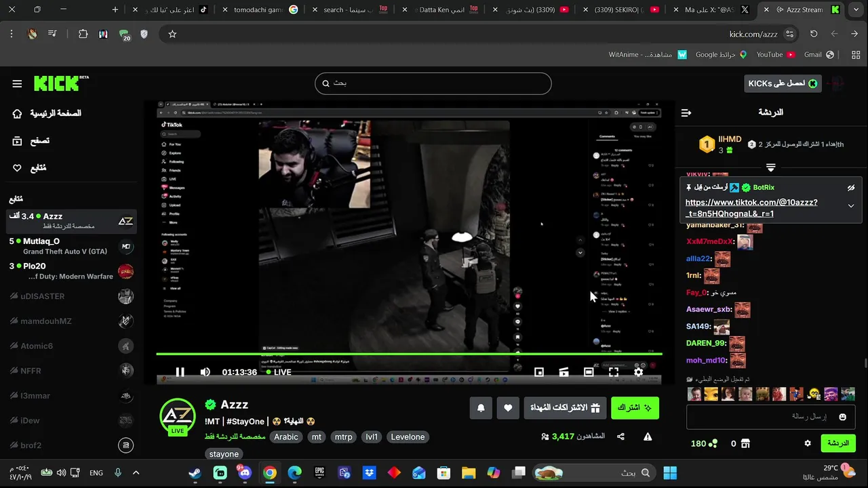Screen dimensions: 868x488
Task: Open offline channel uDISASTER
Action: (71, 296)
